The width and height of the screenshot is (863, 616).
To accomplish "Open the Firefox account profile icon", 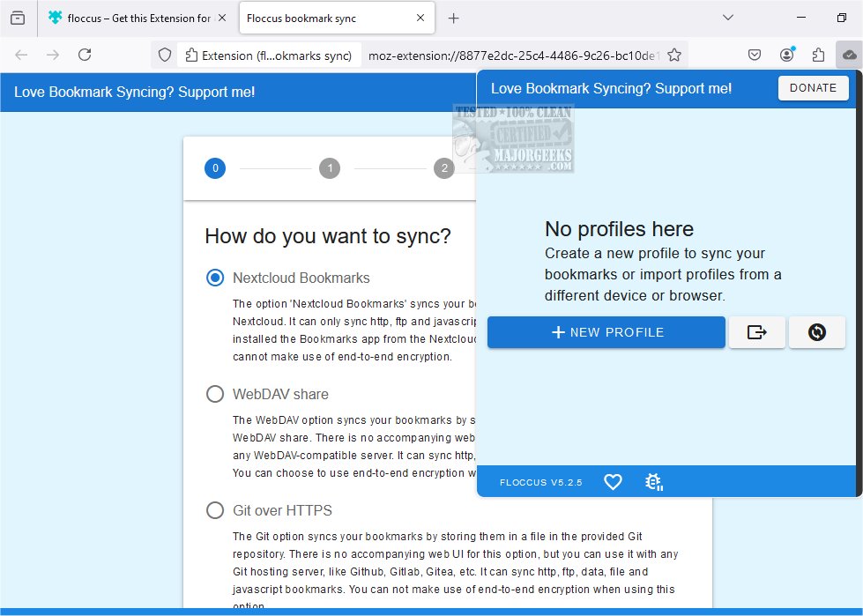I will point(786,55).
